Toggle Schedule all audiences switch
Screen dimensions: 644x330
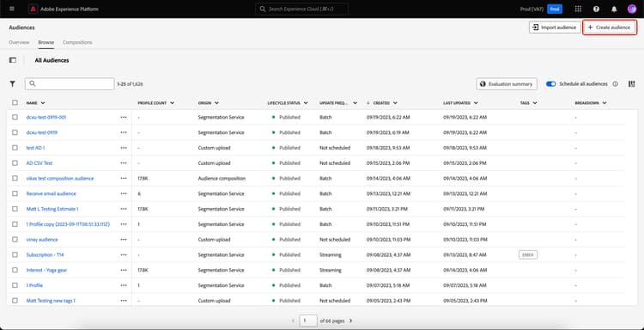pos(550,84)
